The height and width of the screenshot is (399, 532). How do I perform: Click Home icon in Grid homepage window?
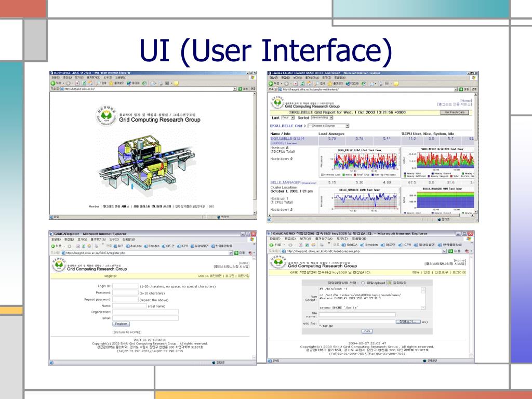click(x=90, y=83)
